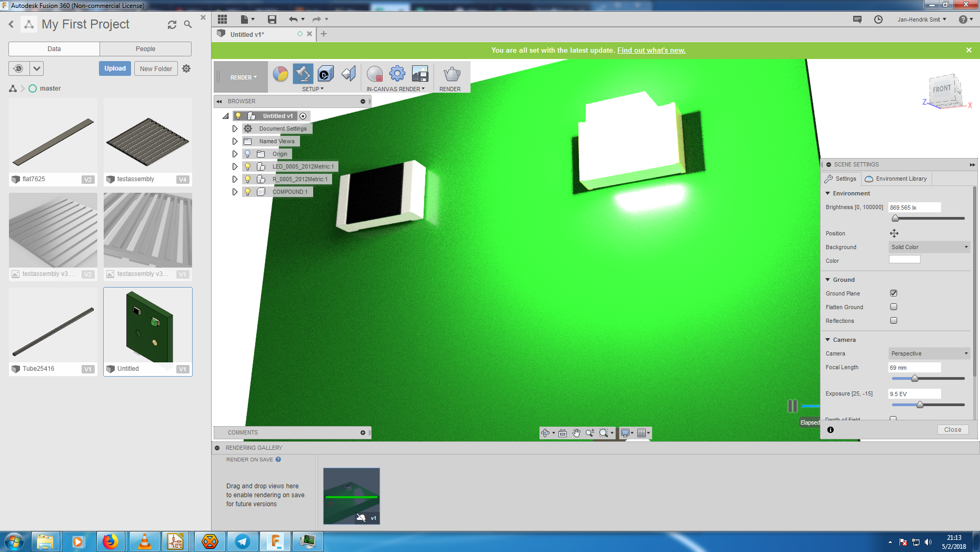
Task: Open the data panel grid icon
Action: [x=223, y=19]
